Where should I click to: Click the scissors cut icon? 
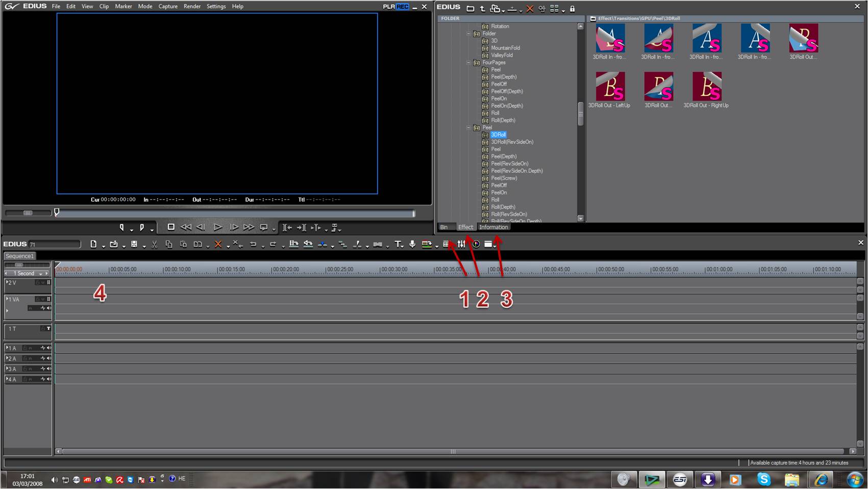pyautogui.click(x=154, y=244)
